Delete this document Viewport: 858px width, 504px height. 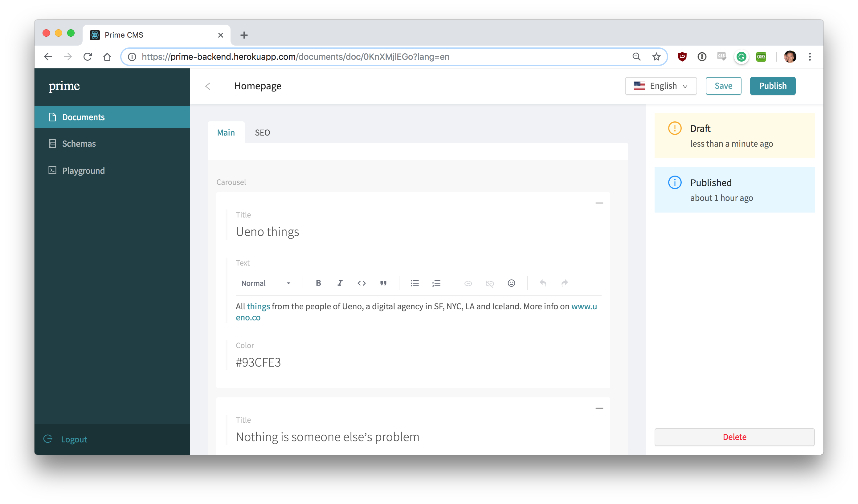coord(734,437)
